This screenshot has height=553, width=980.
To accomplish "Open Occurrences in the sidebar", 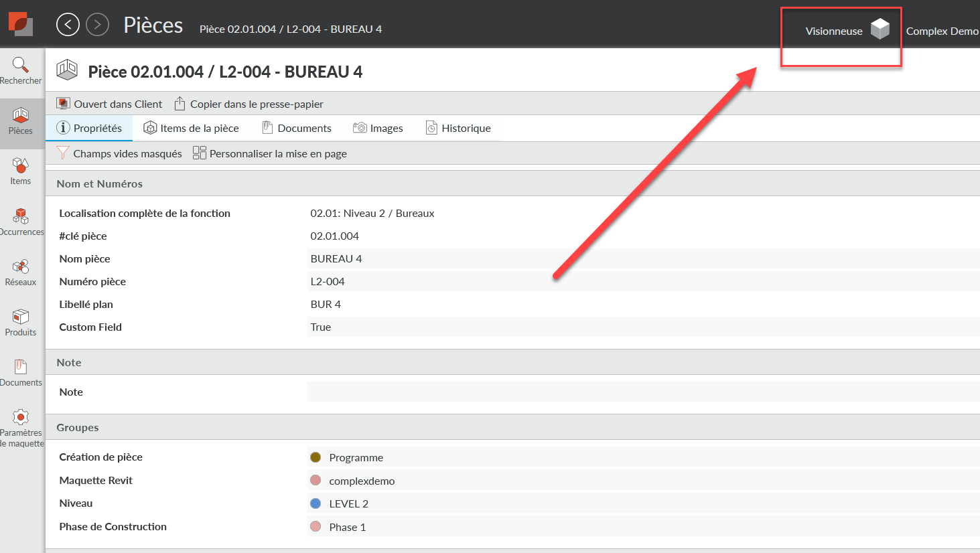I will pos(21,222).
